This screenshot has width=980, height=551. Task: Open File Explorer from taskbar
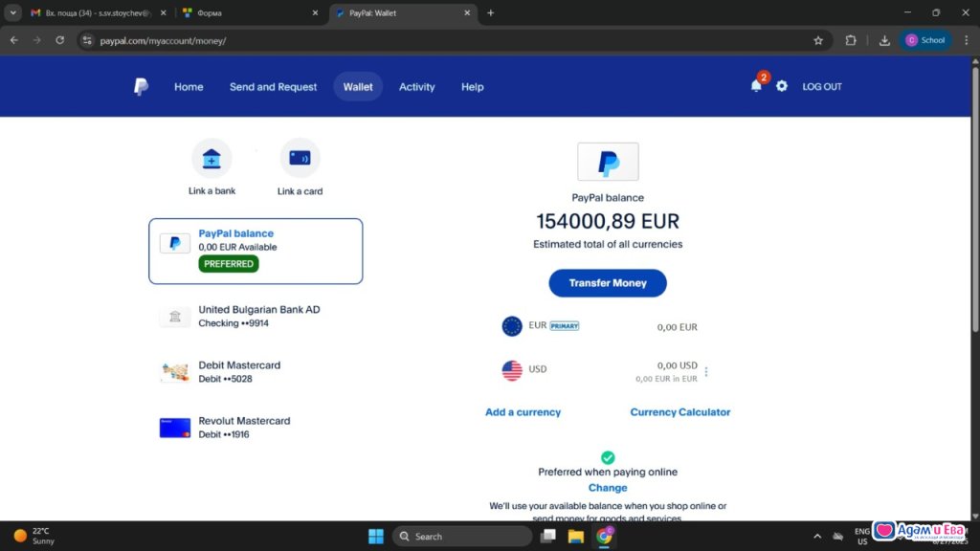575,536
